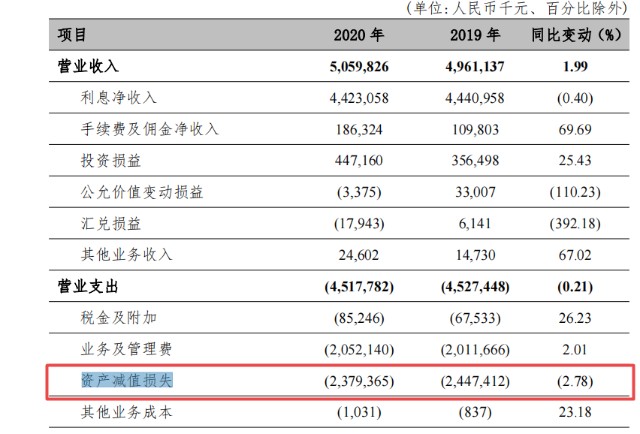Click the value 356,498
The width and height of the screenshot is (640, 434).
coord(475,160)
